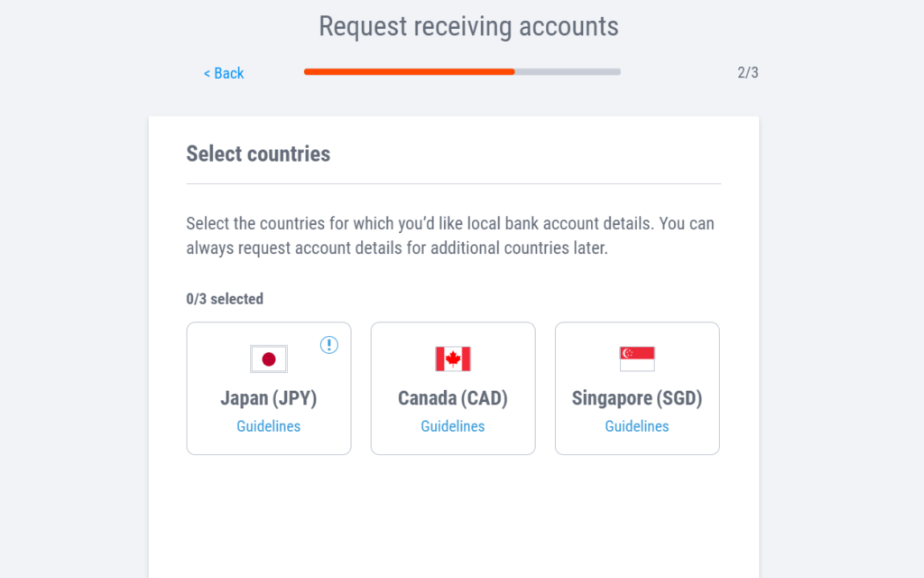Click the "Select countries" heading

pyautogui.click(x=258, y=154)
